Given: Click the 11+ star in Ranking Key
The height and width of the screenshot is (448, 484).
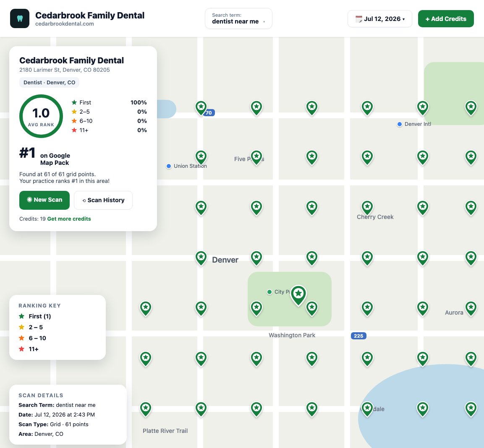Looking at the screenshot, I should point(21,349).
